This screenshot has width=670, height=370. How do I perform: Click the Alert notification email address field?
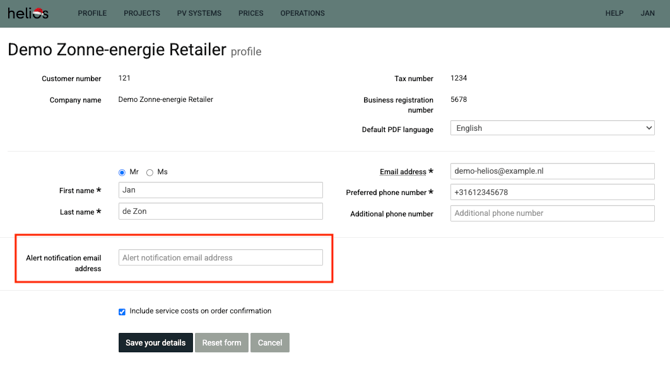pyautogui.click(x=220, y=258)
